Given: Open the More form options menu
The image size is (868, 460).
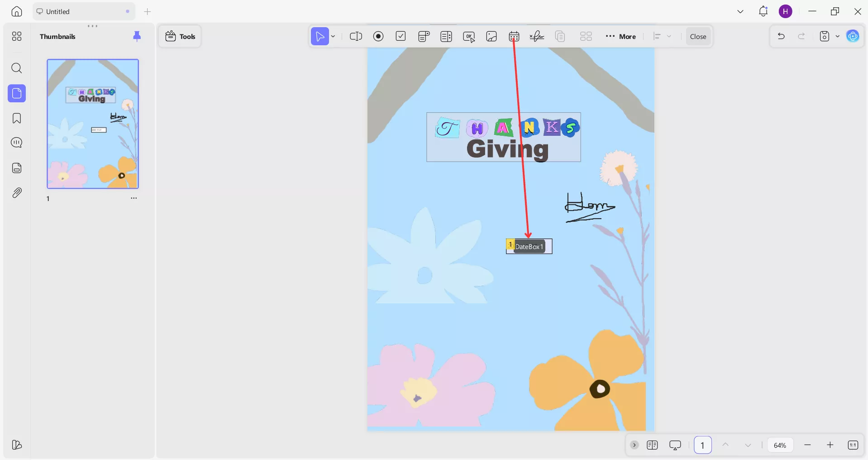Looking at the screenshot, I should coord(621,36).
